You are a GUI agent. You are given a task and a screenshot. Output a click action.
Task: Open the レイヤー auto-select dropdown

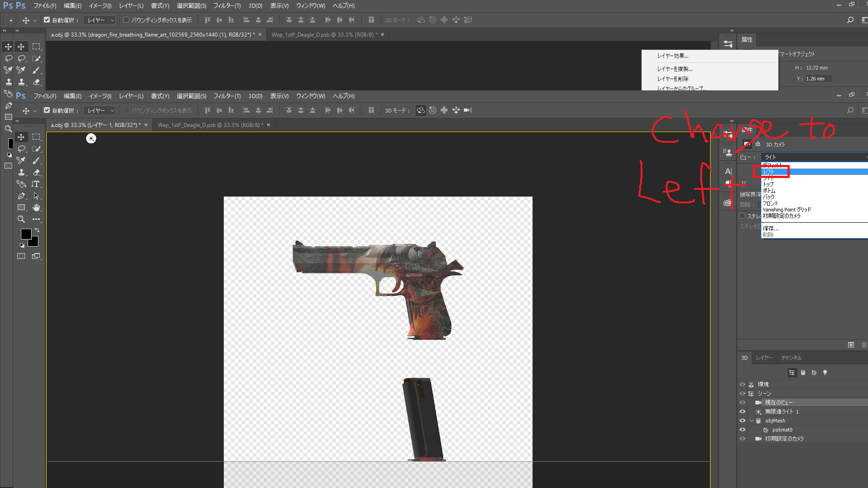click(x=100, y=110)
